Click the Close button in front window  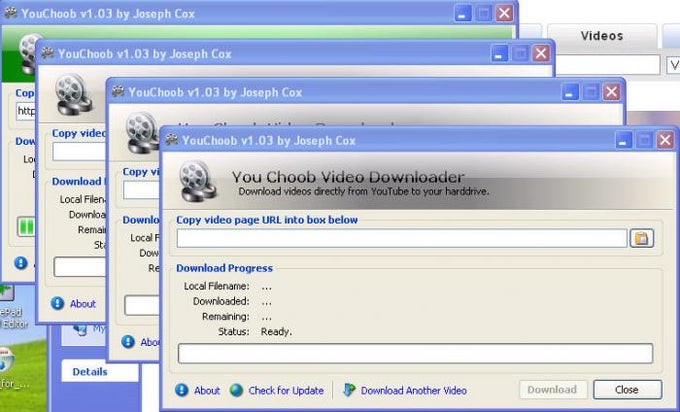(x=627, y=389)
